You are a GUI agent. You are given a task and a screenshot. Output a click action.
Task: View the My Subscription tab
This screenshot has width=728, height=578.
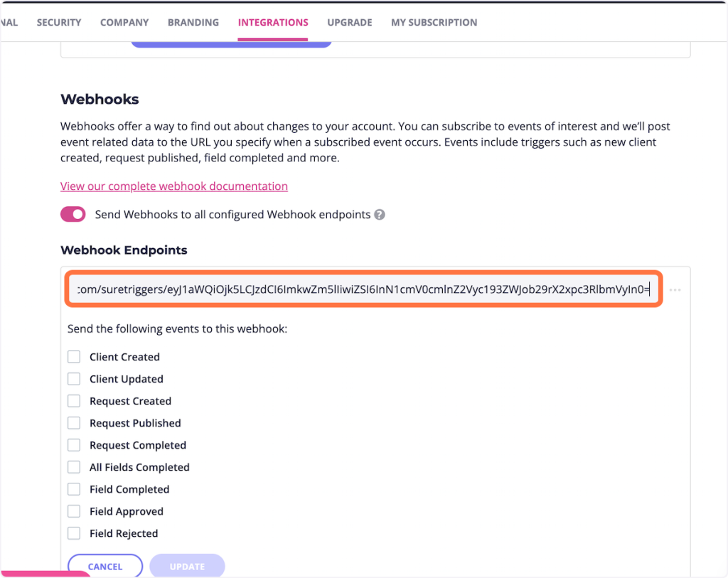tap(434, 23)
